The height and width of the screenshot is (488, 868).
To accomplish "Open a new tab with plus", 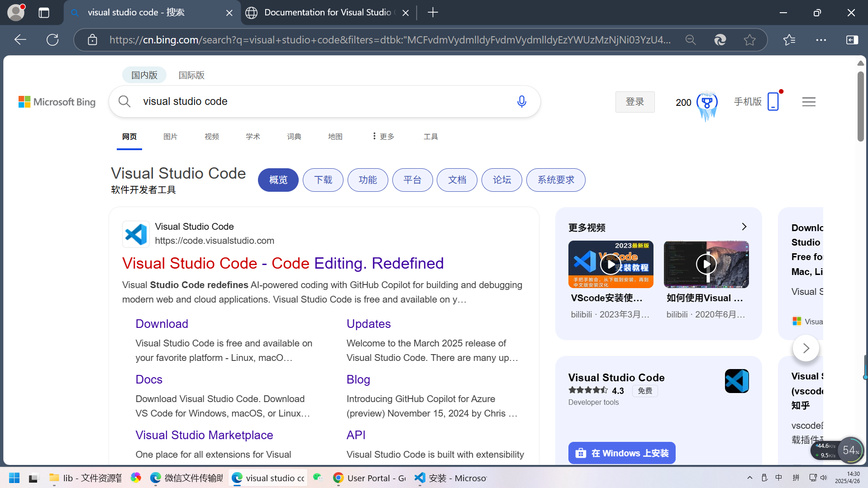I will tap(433, 12).
